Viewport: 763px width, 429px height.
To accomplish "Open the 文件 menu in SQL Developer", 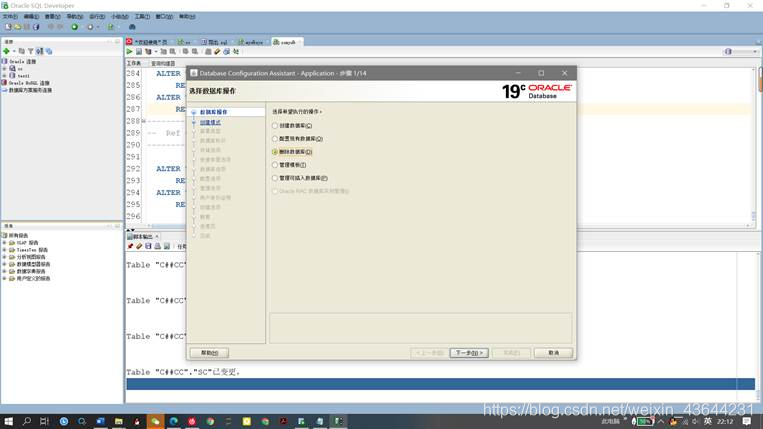I will [10, 17].
